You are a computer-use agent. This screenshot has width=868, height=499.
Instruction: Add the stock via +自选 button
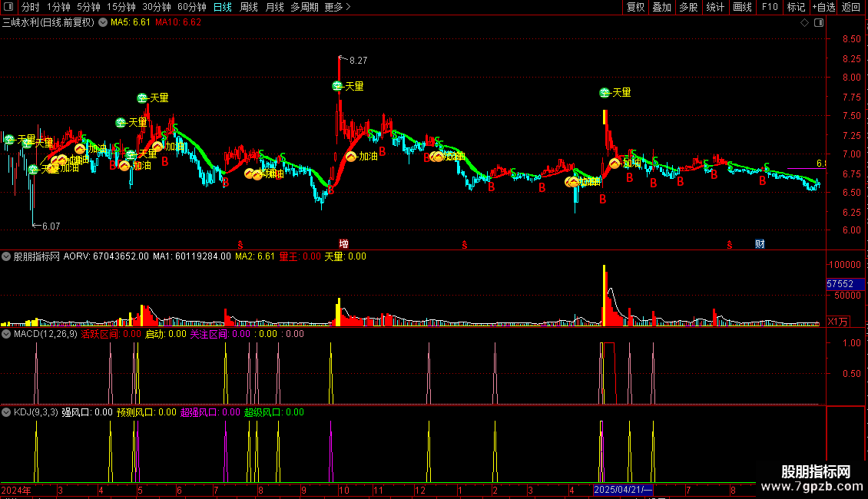(x=823, y=7)
